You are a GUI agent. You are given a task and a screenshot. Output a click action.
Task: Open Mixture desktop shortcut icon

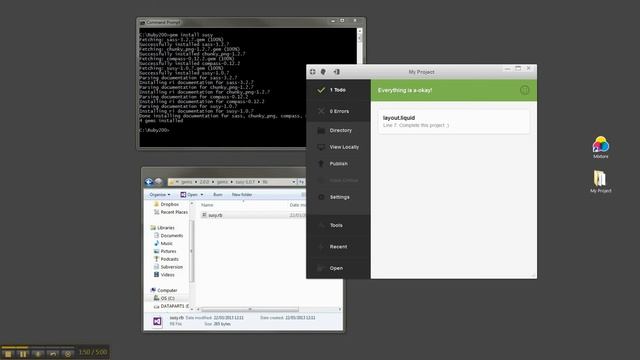click(x=600, y=147)
